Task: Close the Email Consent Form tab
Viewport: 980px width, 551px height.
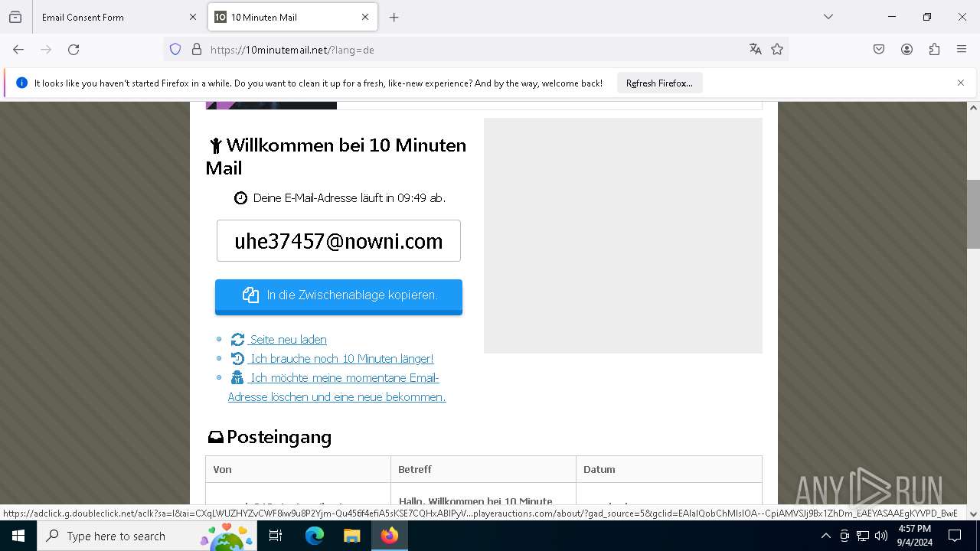Action: (193, 17)
